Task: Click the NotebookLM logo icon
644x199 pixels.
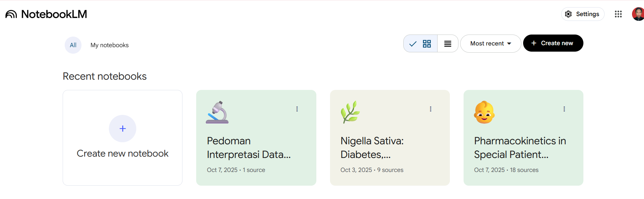Action: (11, 14)
